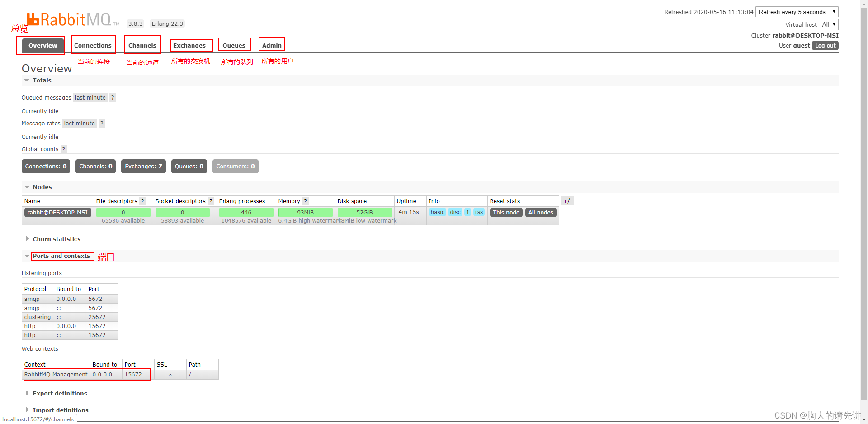The height and width of the screenshot is (424, 868).
Task: Open the refresh interval dropdown
Action: click(797, 12)
